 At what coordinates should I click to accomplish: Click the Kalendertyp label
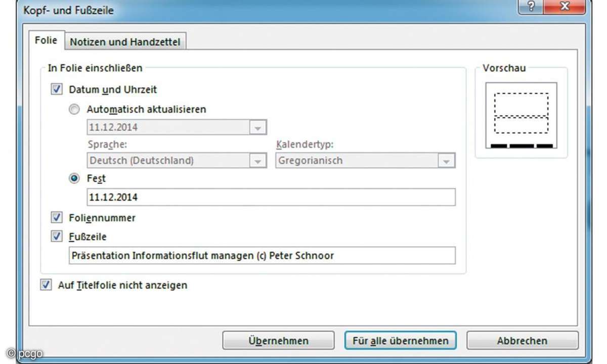point(305,144)
